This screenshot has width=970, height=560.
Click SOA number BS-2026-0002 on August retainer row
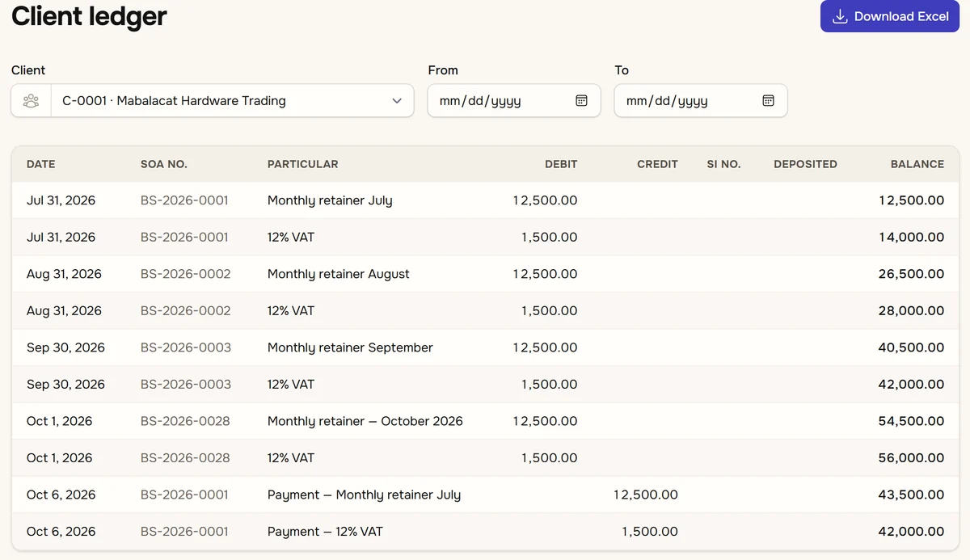185,274
